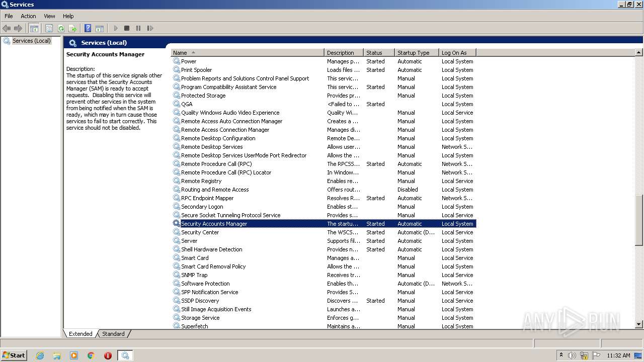Select Still Image Acquisition Events service

[324, 309]
